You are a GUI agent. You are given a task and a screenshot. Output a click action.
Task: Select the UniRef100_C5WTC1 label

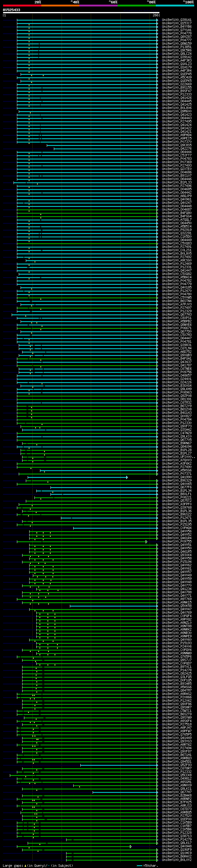tap(176, 711)
